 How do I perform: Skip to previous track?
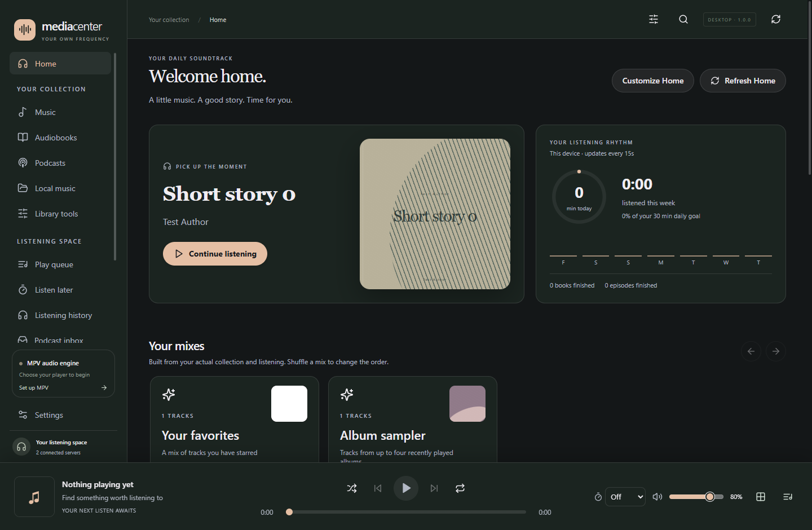tap(378, 488)
